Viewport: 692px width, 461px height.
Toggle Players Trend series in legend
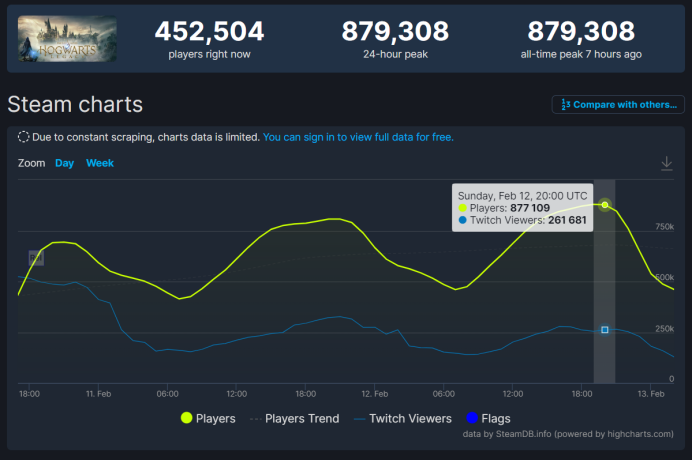click(294, 418)
